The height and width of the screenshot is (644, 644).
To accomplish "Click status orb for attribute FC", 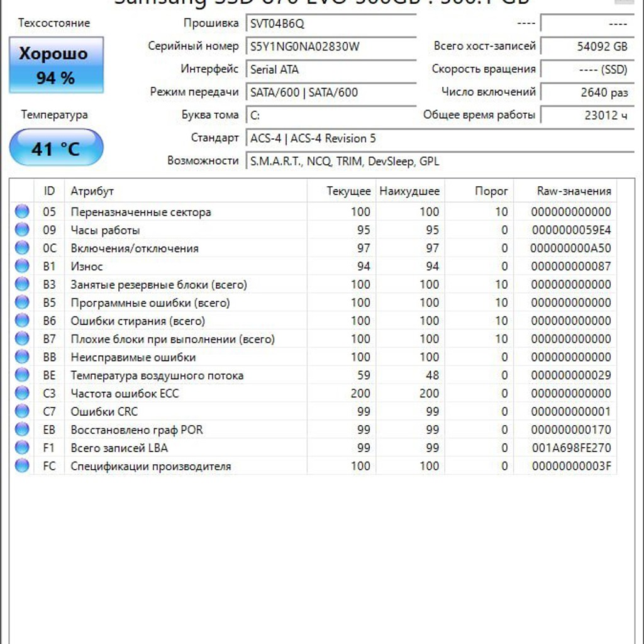I will tap(22, 466).
